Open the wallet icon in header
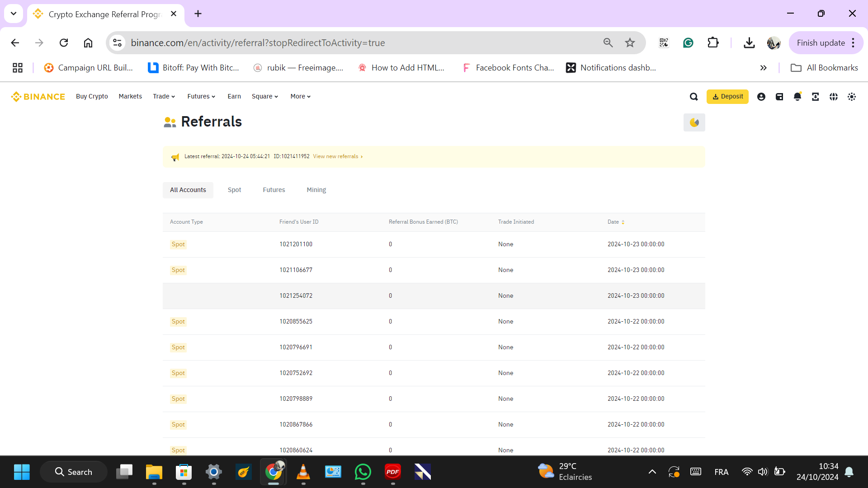This screenshot has width=868, height=488. coord(779,97)
